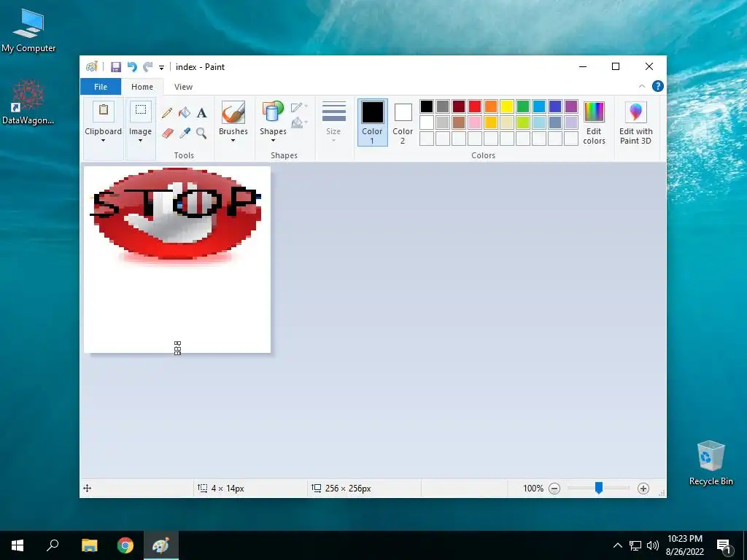Pick the purple color swatch
The width and height of the screenshot is (747, 560).
point(571,106)
